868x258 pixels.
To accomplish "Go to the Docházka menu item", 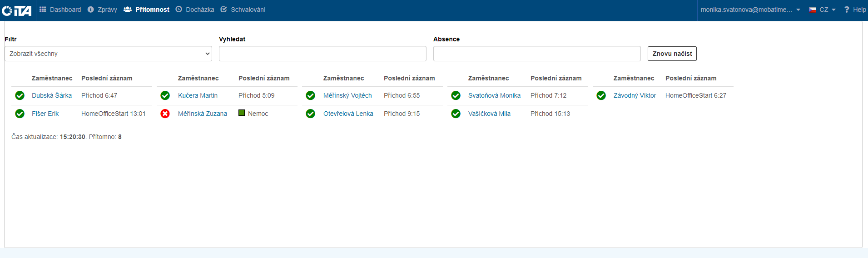I will 200,10.
